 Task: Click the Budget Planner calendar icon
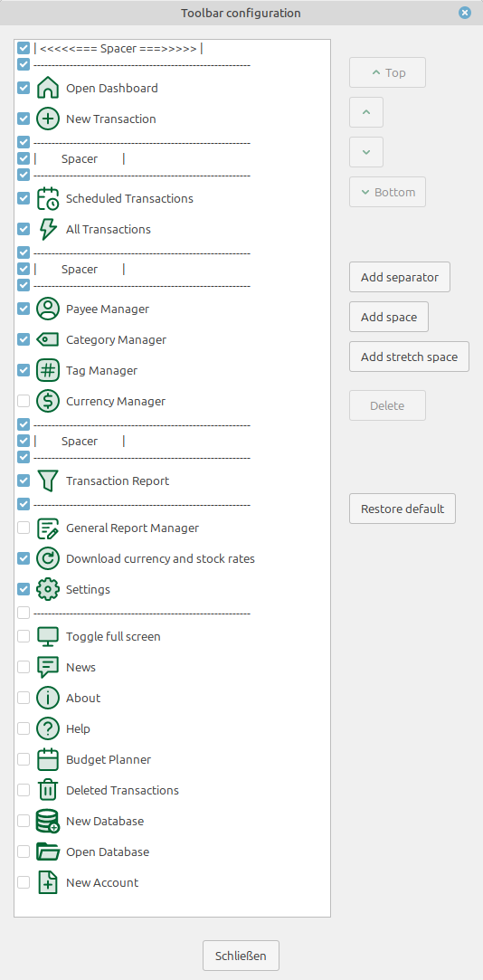[x=48, y=759]
